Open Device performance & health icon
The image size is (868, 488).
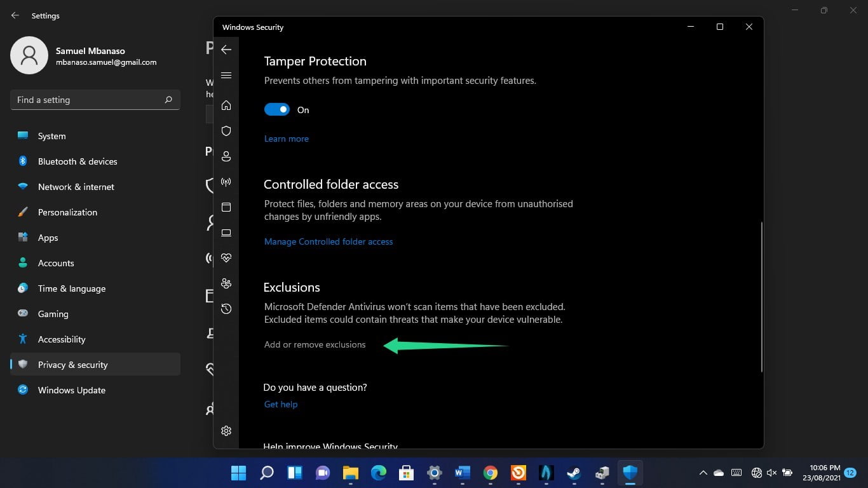pos(226,257)
